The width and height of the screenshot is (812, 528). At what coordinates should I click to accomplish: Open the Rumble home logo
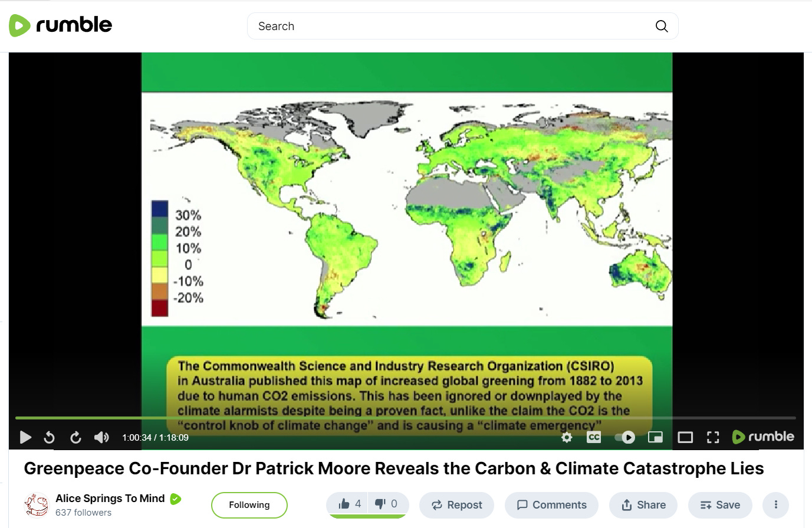pyautogui.click(x=60, y=25)
